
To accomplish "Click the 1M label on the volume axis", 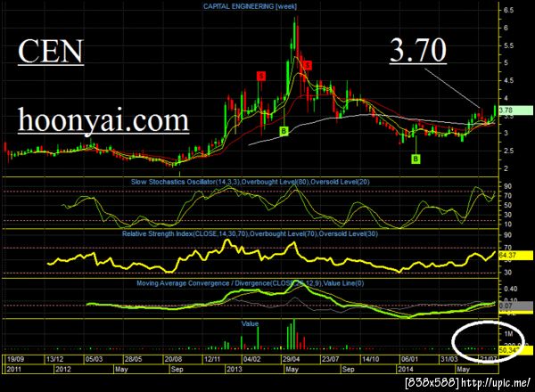I will coord(508,334).
